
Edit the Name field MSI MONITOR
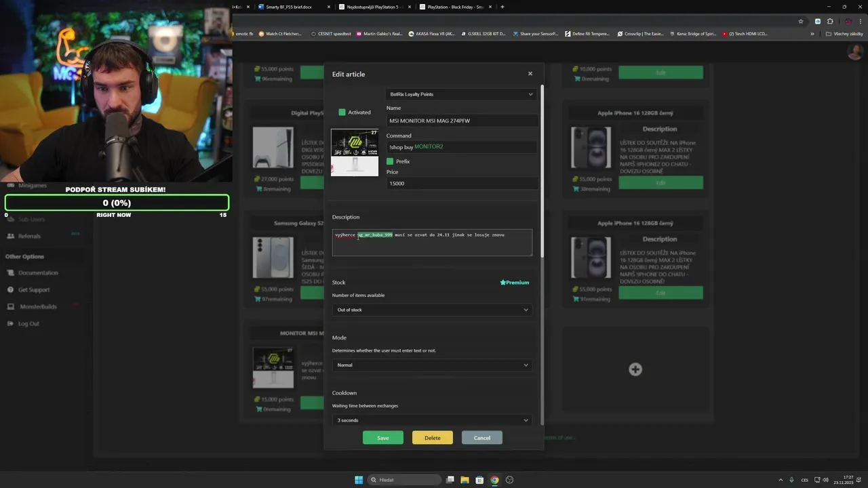[x=462, y=121]
